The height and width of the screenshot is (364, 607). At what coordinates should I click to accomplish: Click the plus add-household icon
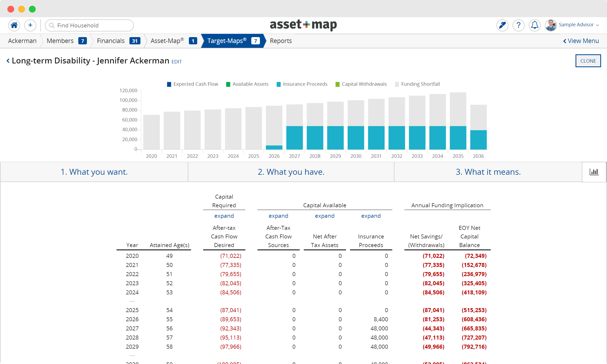[30, 25]
